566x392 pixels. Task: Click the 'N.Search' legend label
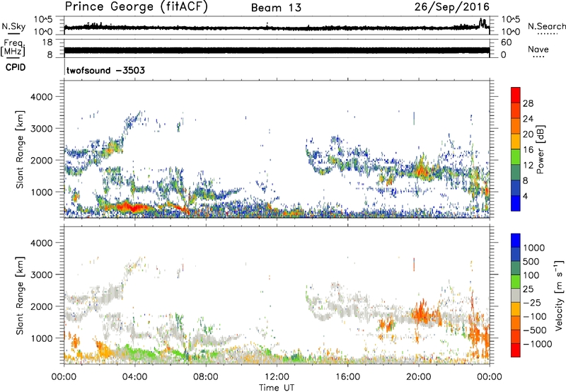click(546, 26)
